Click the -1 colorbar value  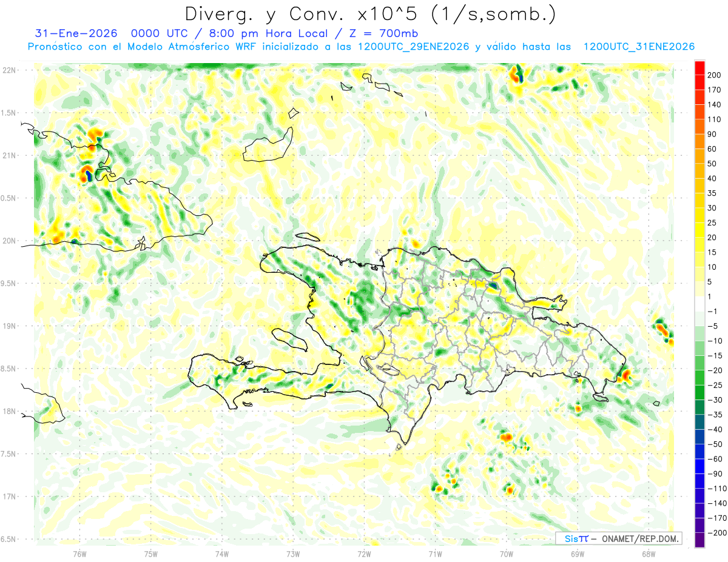(x=712, y=311)
